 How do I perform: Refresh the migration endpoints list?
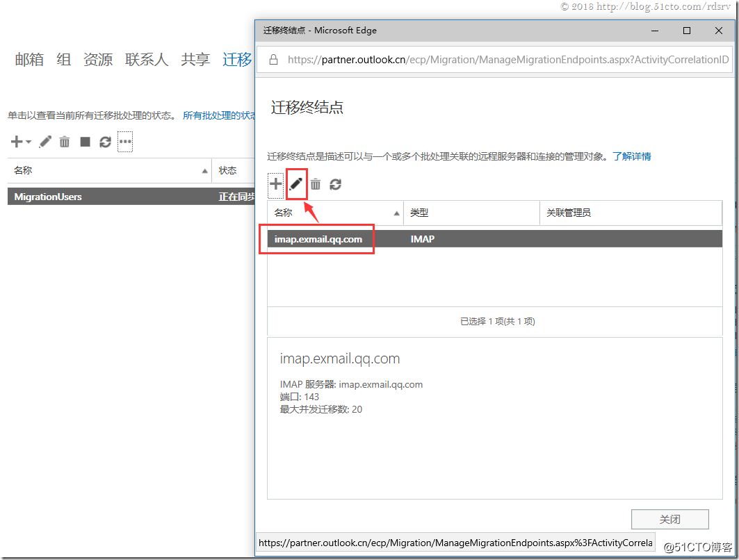336,184
